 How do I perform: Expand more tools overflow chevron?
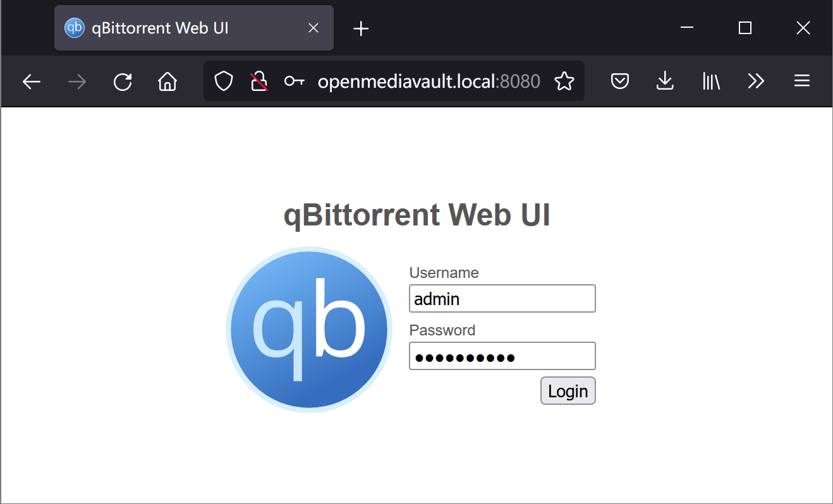(756, 81)
